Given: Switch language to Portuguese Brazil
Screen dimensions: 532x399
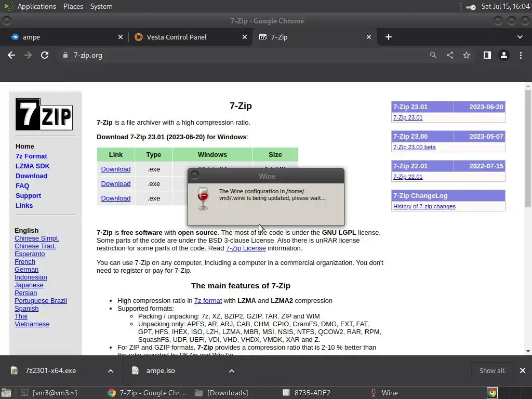Looking at the screenshot, I should click(x=41, y=301).
